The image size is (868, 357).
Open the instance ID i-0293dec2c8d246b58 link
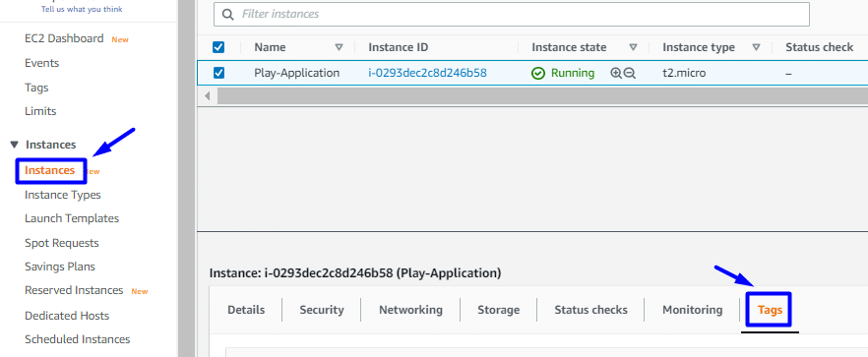point(427,73)
